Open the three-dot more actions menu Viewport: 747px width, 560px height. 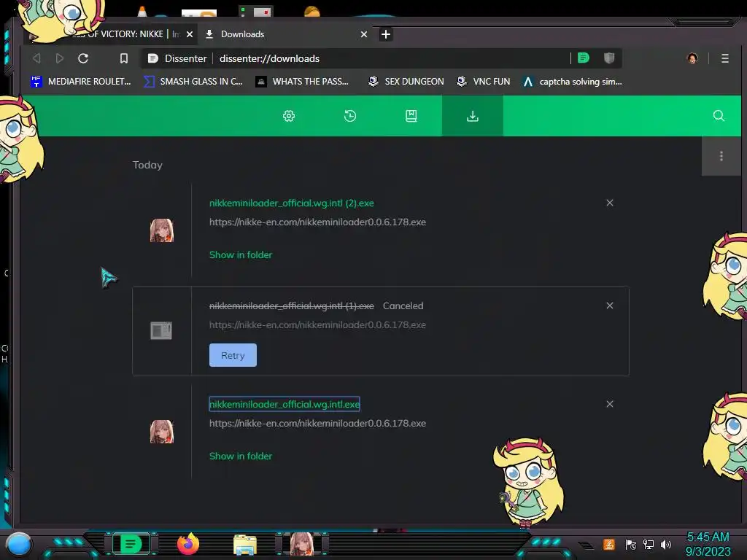point(721,156)
